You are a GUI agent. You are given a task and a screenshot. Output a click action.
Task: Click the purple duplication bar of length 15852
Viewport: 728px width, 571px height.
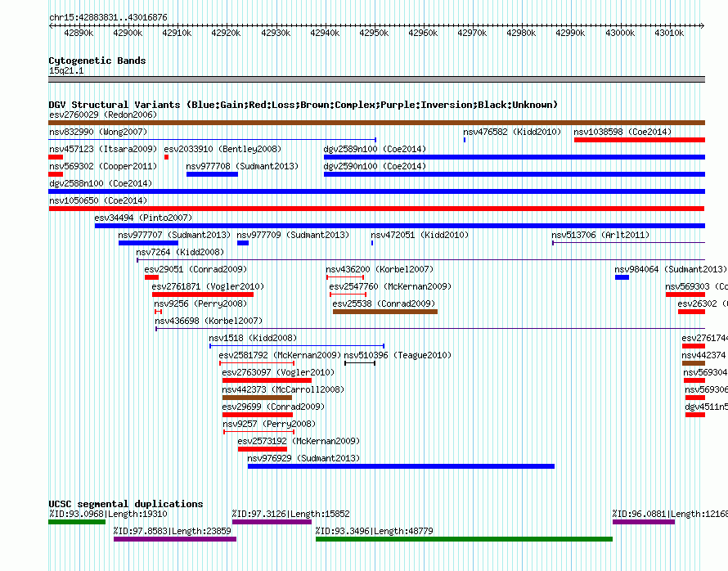(x=272, y=522)
